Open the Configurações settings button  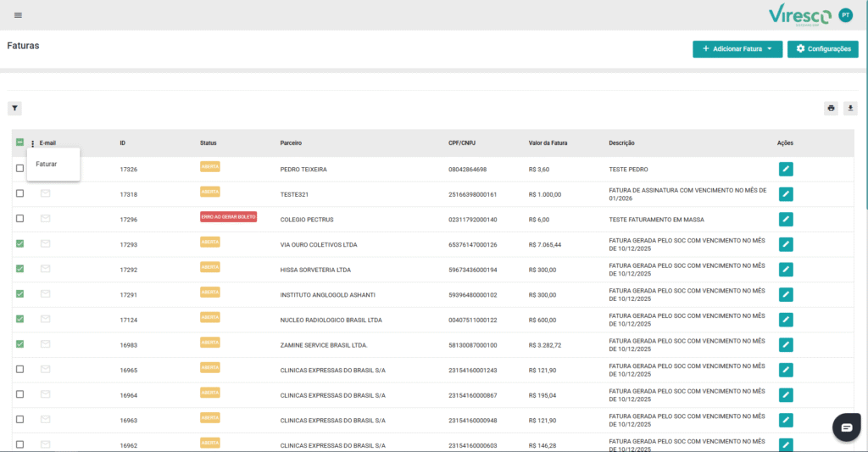pos(822,49)
